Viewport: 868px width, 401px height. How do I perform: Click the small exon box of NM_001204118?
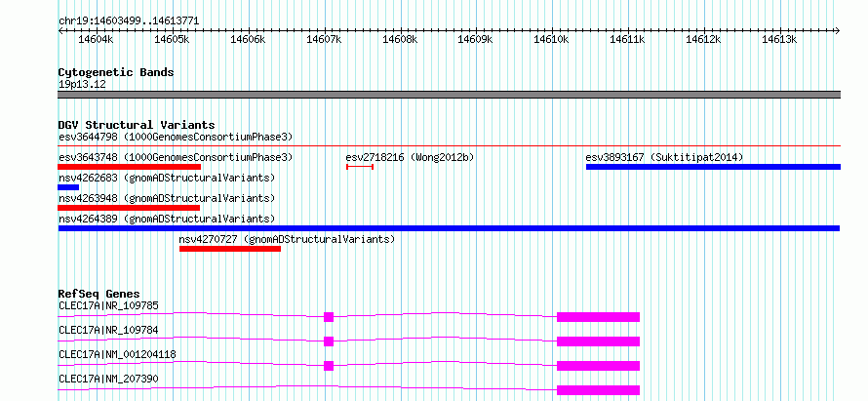tap(329, 366)
